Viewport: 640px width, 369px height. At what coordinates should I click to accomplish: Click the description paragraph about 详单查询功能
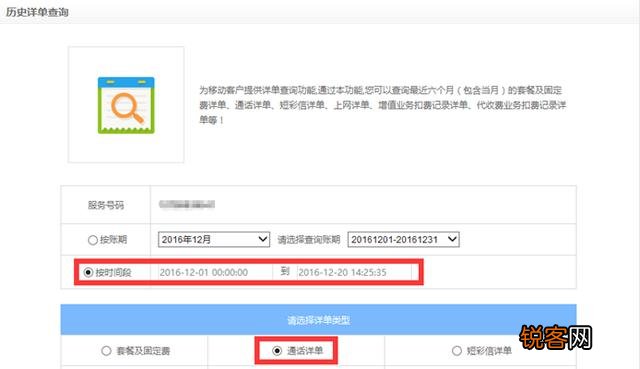coord(382,105)
